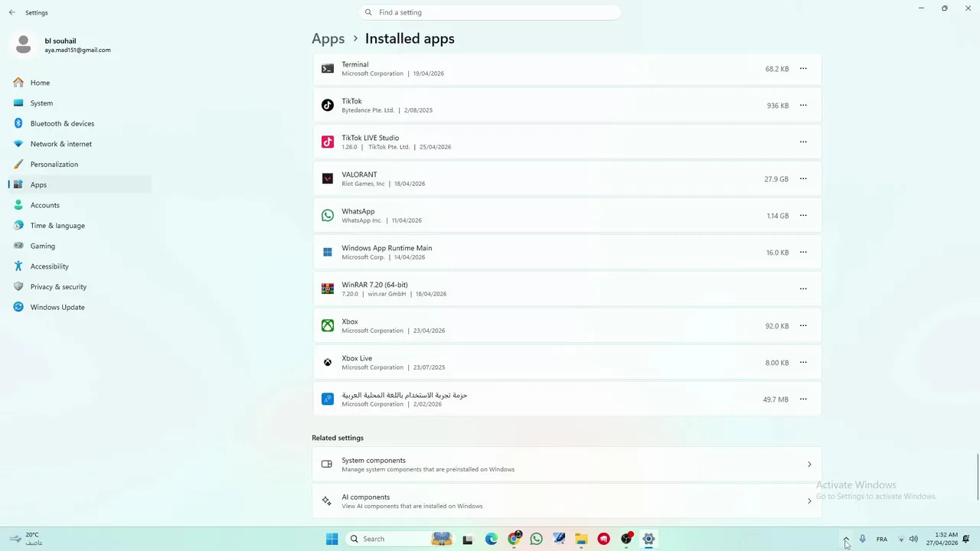Click the FRA input language indicator

(x=882, y=539)
